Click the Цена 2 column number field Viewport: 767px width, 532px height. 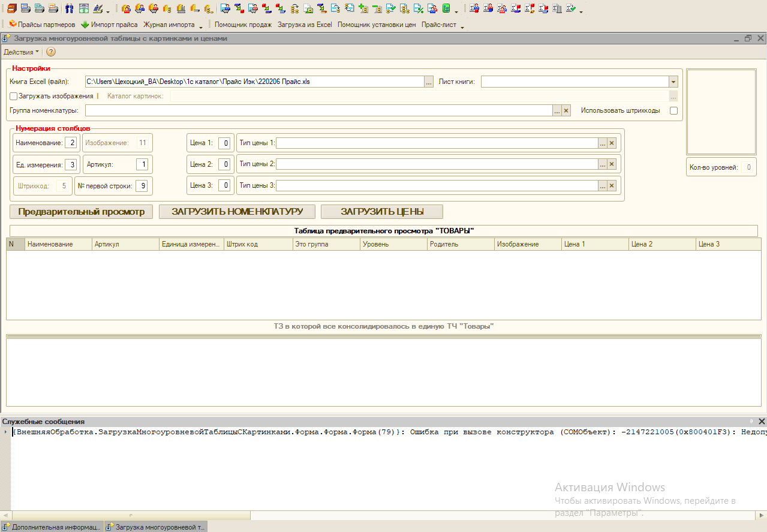tap(224, 164)
